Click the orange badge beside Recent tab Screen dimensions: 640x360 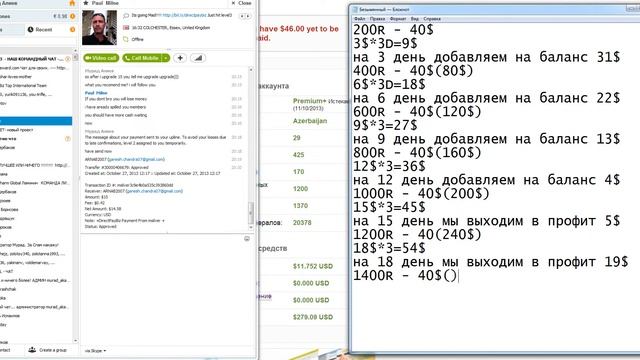[72, 29]
